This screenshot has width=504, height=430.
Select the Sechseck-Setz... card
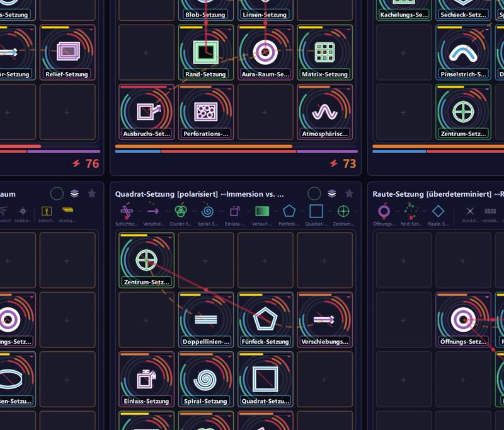463,10
